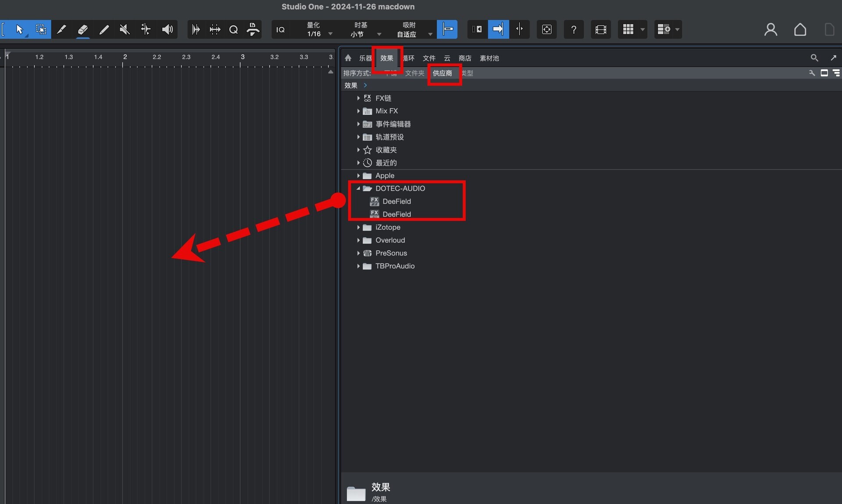
Task: Toggle the IQ input quantize button
Action: (x=280, y=29)
